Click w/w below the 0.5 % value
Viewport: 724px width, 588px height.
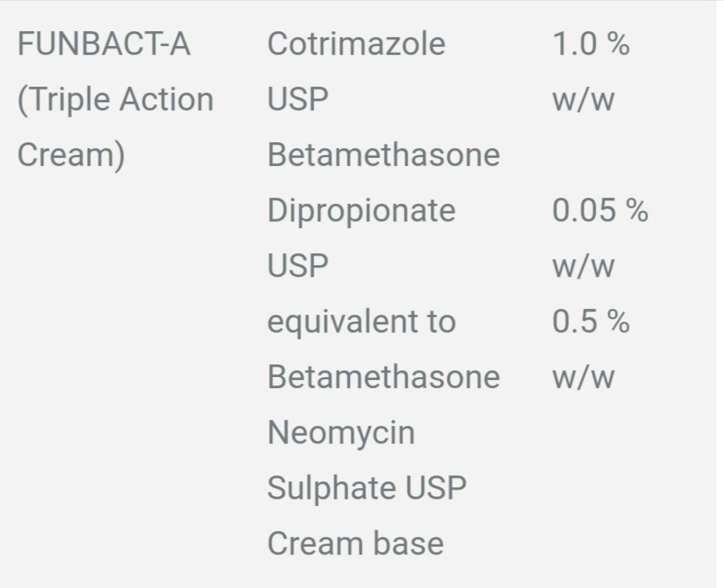(583, 378)
